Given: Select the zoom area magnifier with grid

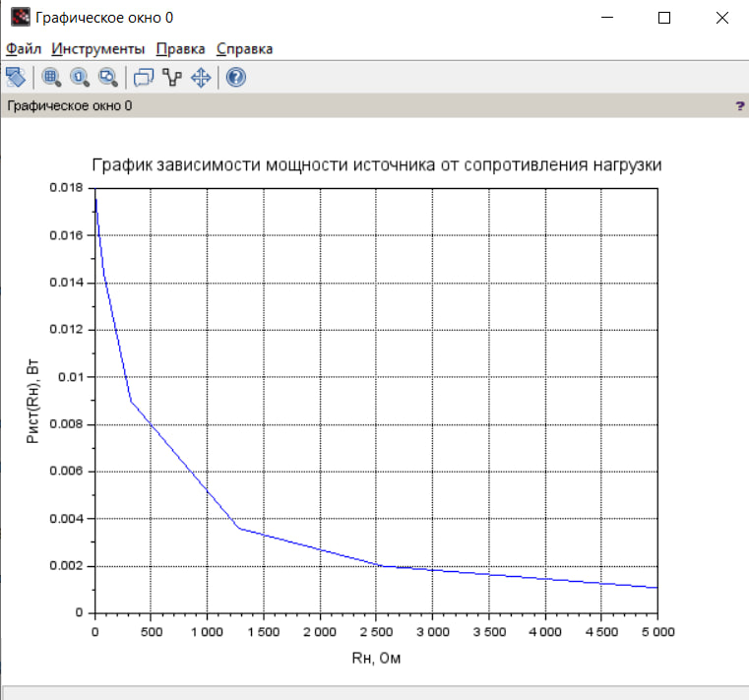Looking at the screenshot, I should tap(51, 78).
